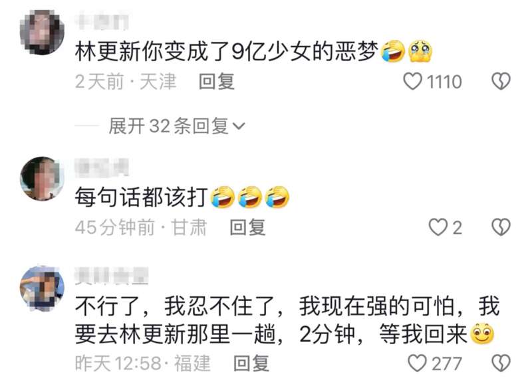Open the third commenter's avatar

tap(42, 288)
